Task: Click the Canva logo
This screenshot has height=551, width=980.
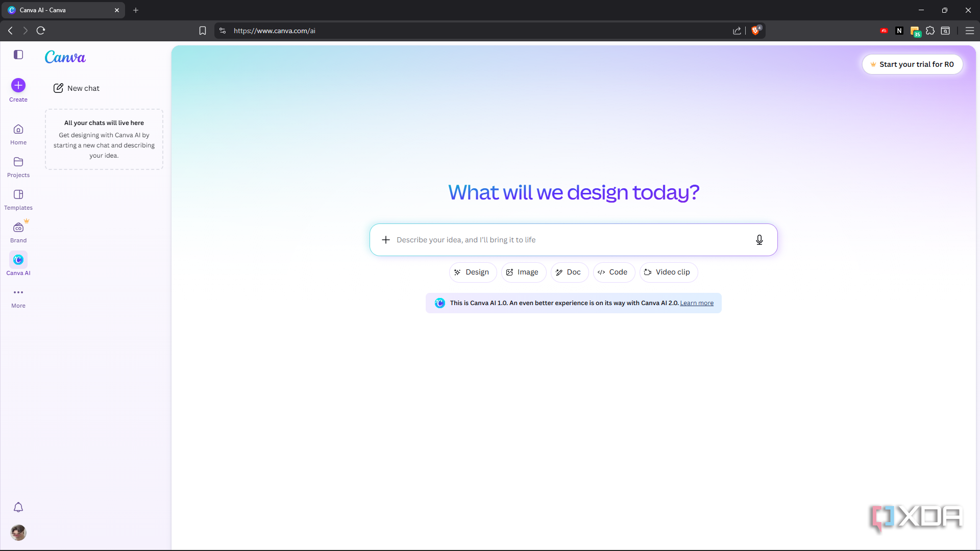Action: click(x=65, y=57)
